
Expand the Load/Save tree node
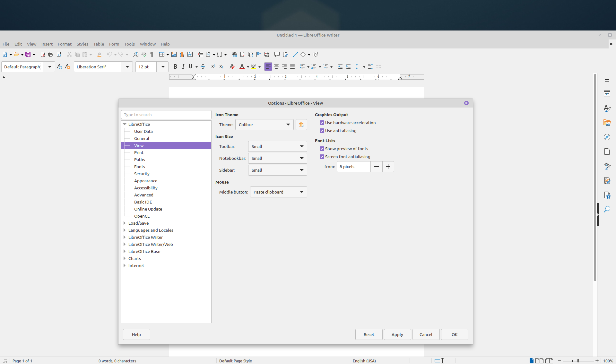tap(125, 223)
